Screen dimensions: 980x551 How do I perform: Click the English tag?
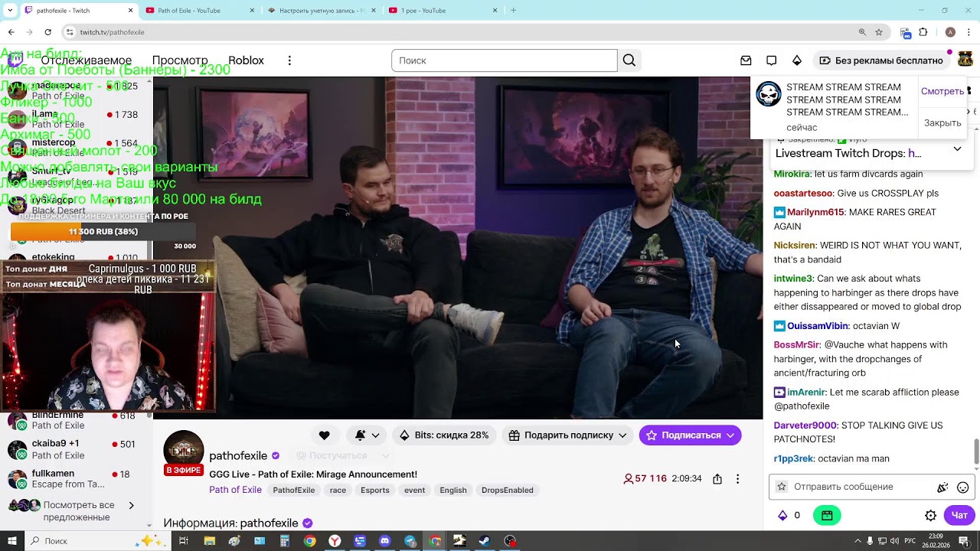(453, 491)
